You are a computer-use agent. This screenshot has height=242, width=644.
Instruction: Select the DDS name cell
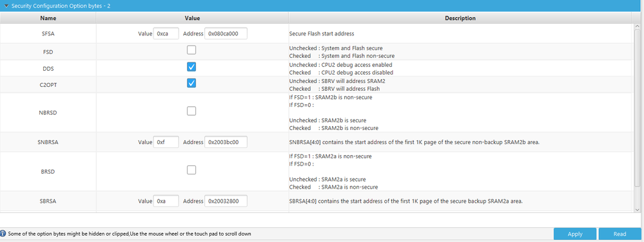[x=48, y=68]
